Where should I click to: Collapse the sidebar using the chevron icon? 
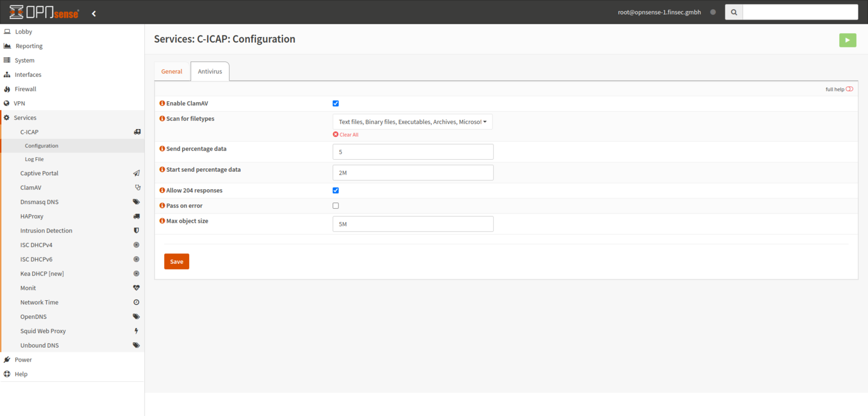pos(94,13)
